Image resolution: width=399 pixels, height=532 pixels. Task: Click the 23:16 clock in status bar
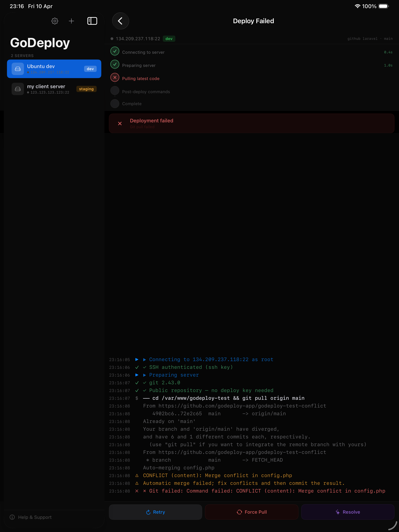pos(17,6)
